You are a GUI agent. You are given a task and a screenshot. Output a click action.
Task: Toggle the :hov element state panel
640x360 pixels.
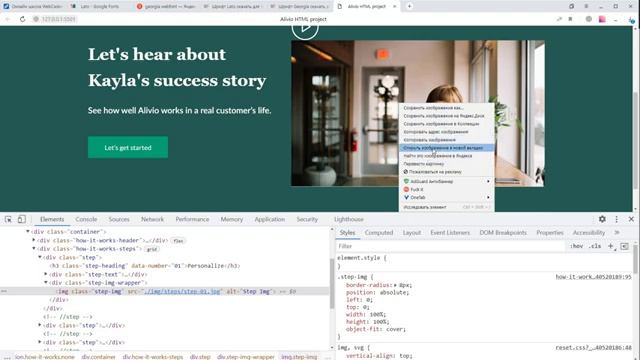click(576, 246)
